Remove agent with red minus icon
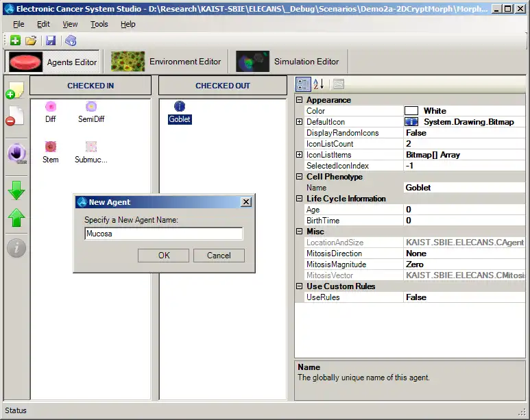The image size is (530, 420). 15,116
